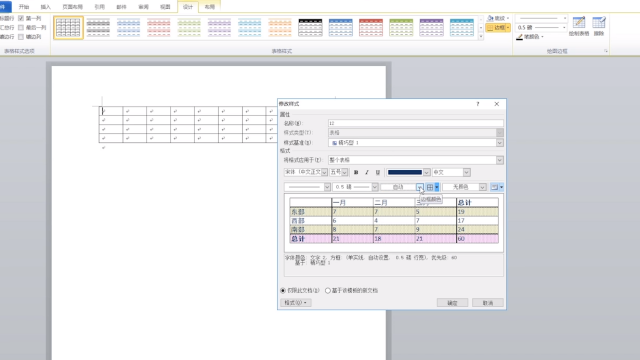Select the table Eraser tool
The image size is (640, 360).
(x=599, y=26)
